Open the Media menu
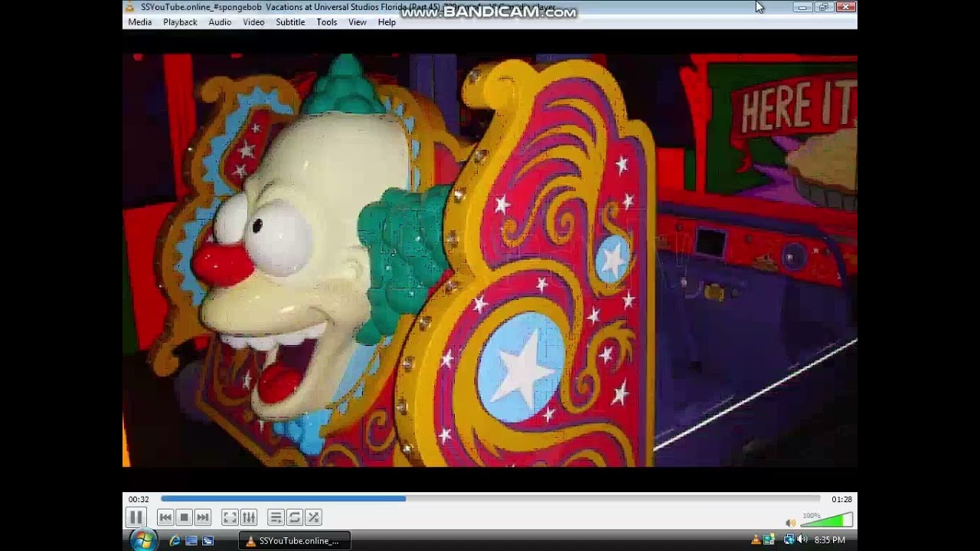Viewport: 980px width, 551px height. click(140, 22)
